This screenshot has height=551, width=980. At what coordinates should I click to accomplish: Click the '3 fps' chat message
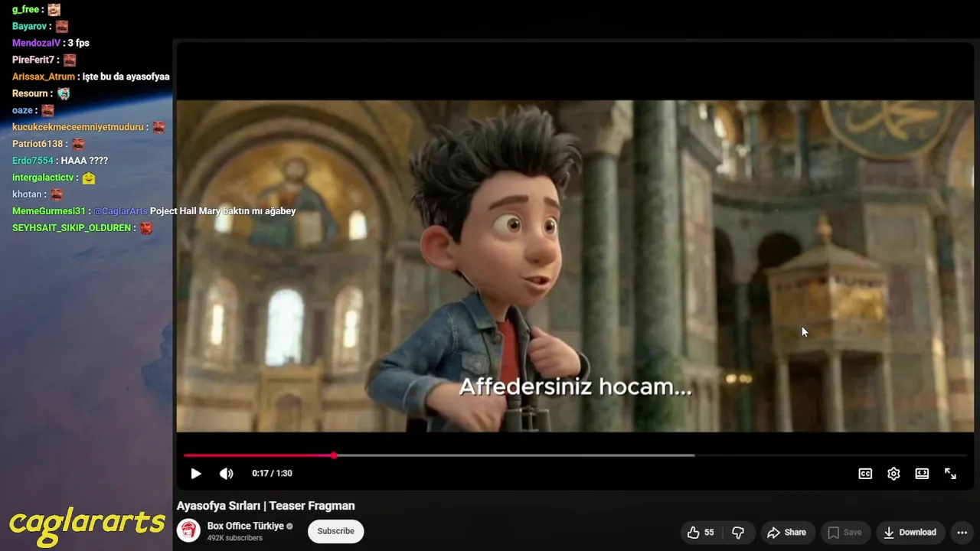[x=79, y=44]
